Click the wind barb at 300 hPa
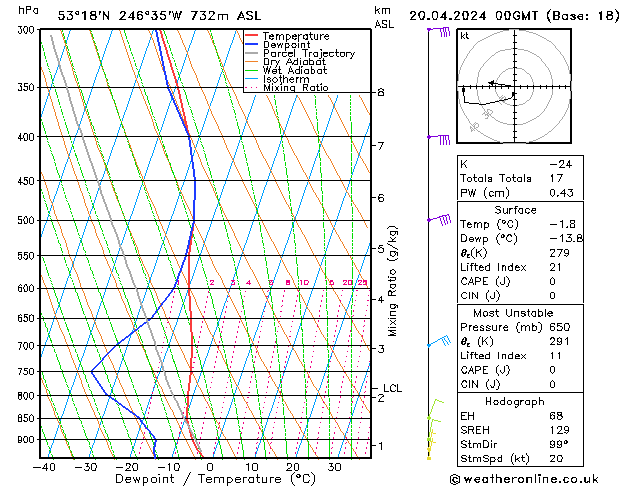Screen dimensions: 629x486 coord(439,31)
